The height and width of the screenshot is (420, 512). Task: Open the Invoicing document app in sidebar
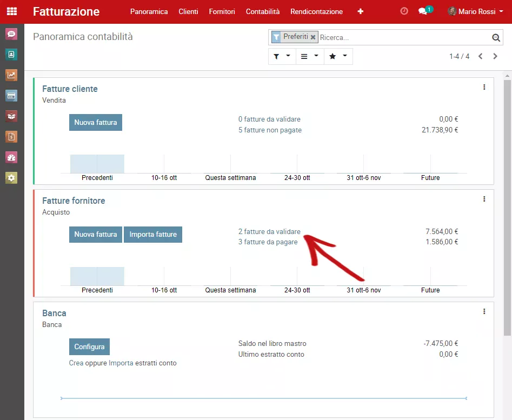click(x=11, y=137)
